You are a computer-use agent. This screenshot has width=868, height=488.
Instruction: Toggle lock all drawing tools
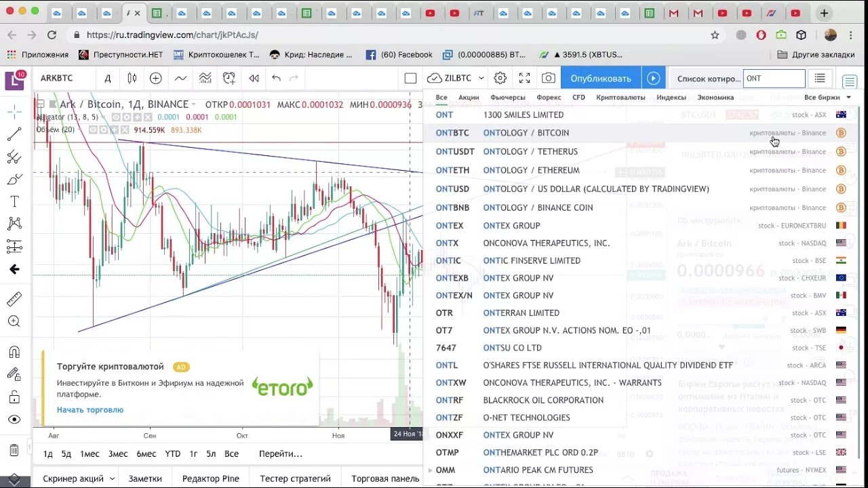pos(14,396)
